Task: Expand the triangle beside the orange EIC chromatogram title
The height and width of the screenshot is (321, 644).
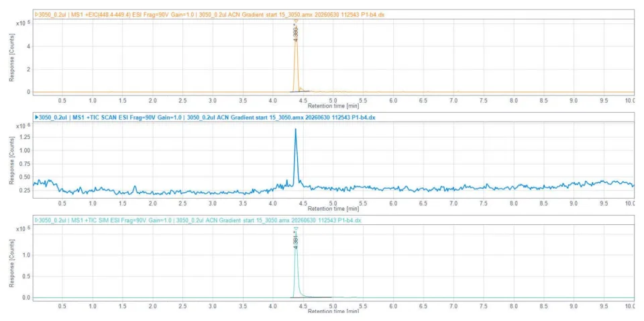Action: [x=36, y=14]
